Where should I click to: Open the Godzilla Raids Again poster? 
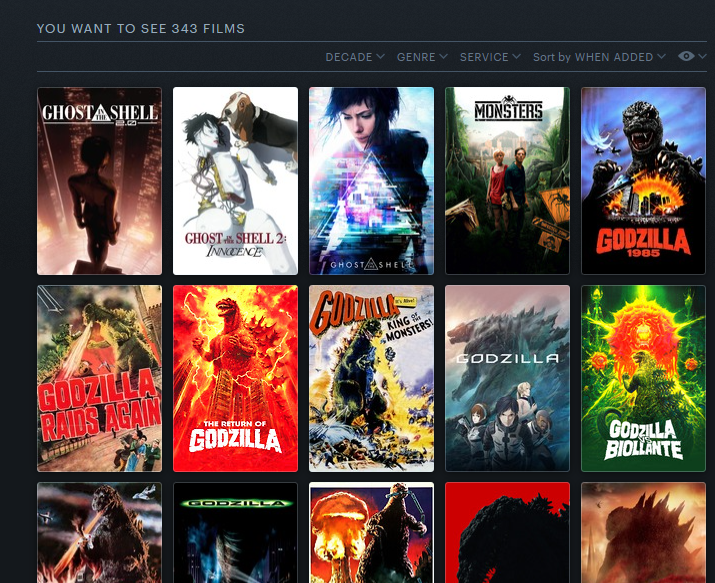(x=99, y=378)
